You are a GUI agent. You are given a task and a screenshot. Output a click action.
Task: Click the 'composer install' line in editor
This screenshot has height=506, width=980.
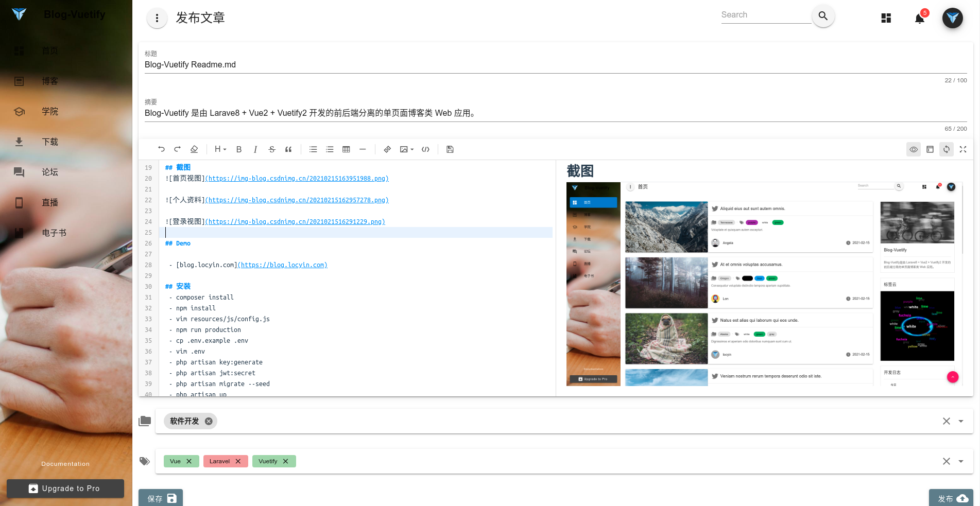(x=204, y=298)
